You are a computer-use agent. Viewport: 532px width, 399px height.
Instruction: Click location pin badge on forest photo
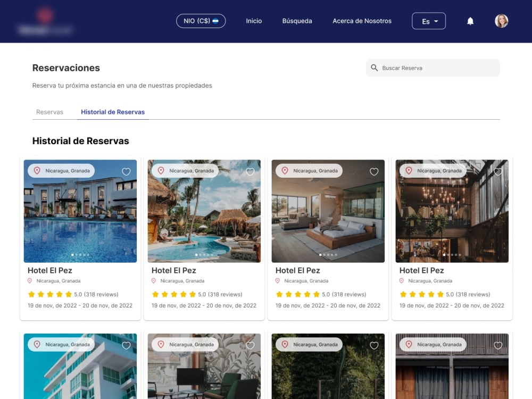(x=309, y=344)
